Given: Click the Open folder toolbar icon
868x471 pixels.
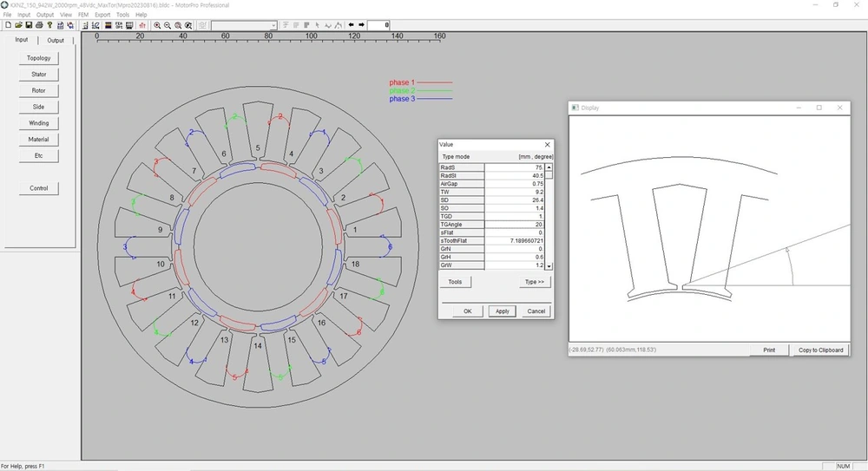Looking at the screenshot, I should tap(18, 25).
